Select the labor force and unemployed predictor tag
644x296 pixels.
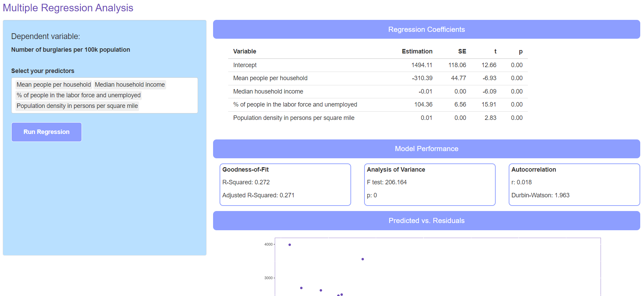[x=78, y=95]
